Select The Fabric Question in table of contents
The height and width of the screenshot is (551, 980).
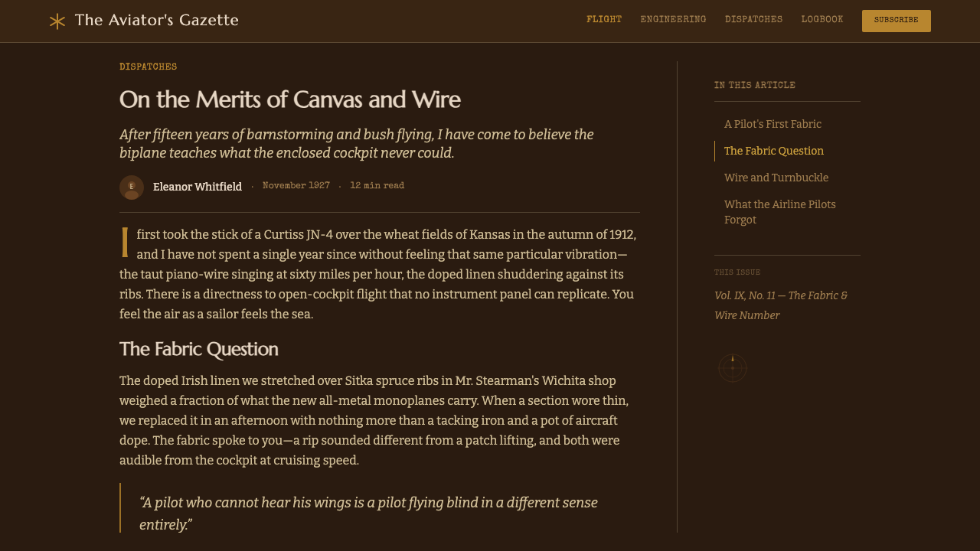[x=774, y=151]
